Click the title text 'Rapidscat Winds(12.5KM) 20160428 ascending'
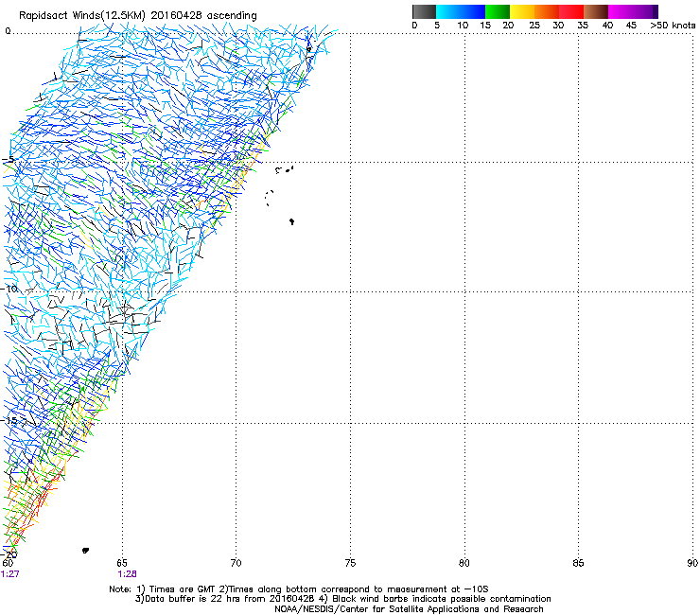The height and width of the screenshot is (615, 700). pos(138,16)
